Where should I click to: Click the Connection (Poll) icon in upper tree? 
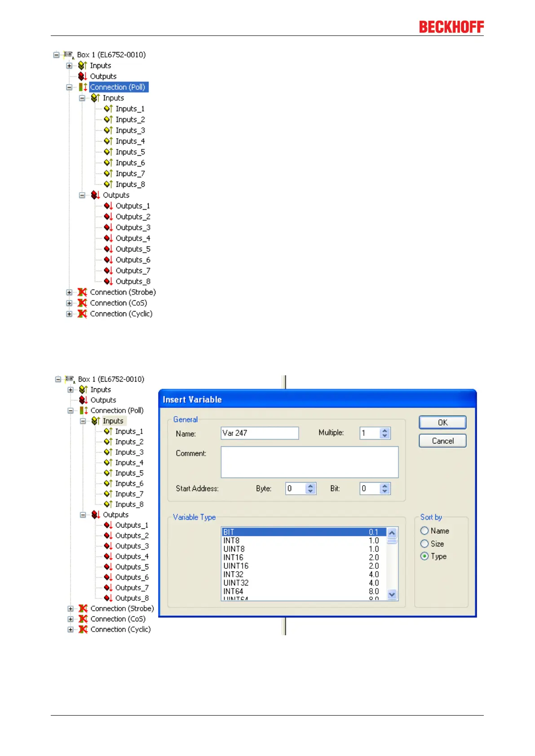(83, 87)
